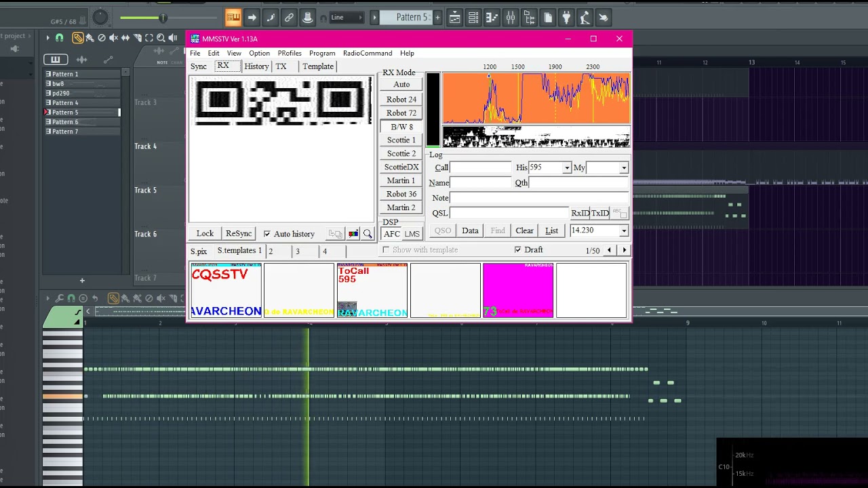Switch to the History tab
Screen dimensions: 868x488
pos(256,66)
